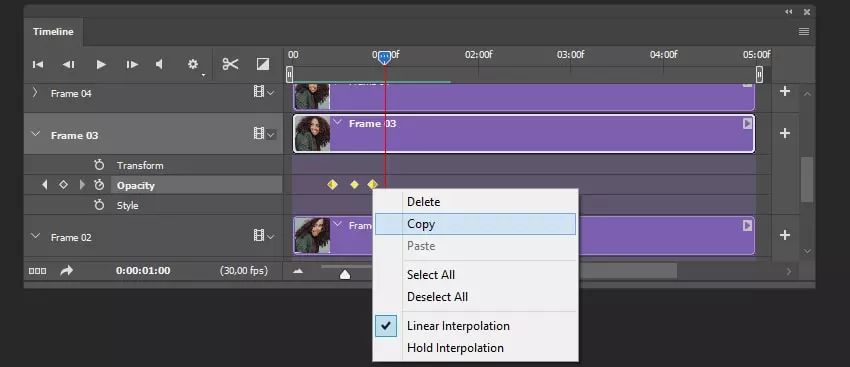This screenshot has width=850, height=367.
Task: Open the Timeline panel menu icon
Action: 804,31
